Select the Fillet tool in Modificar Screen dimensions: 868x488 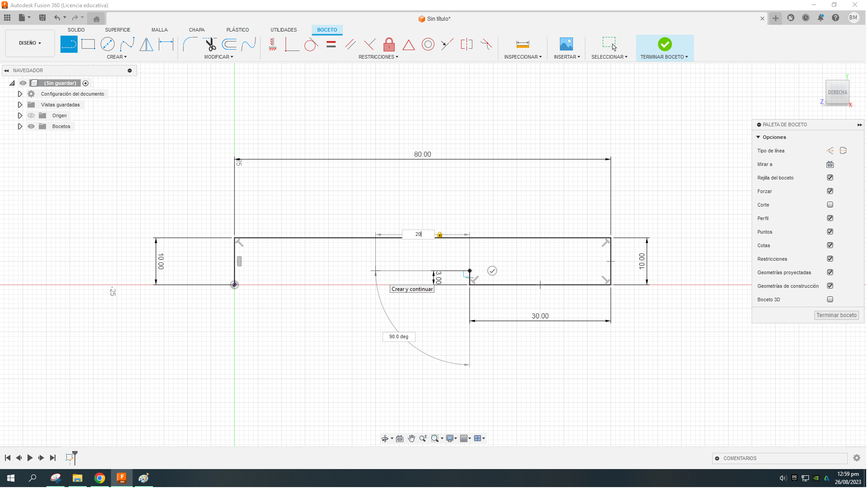point(190,44)
